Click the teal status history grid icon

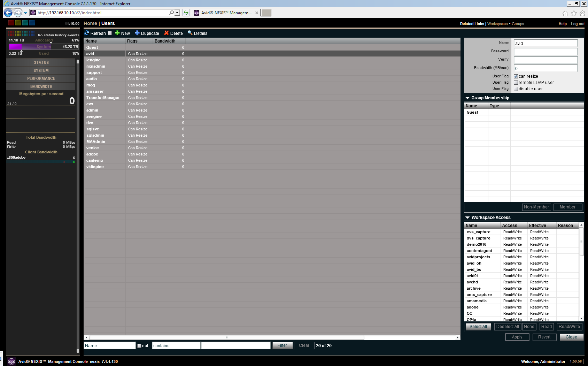[25, 34]
